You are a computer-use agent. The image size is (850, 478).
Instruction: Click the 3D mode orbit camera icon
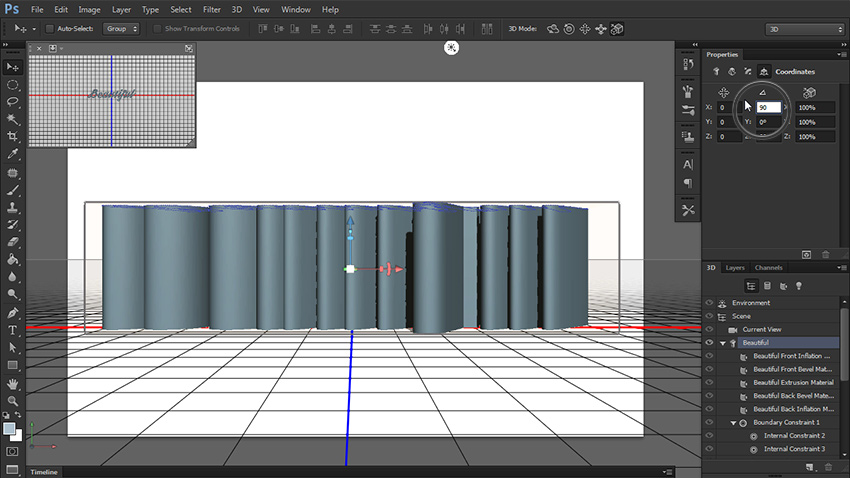click(553, 29)
